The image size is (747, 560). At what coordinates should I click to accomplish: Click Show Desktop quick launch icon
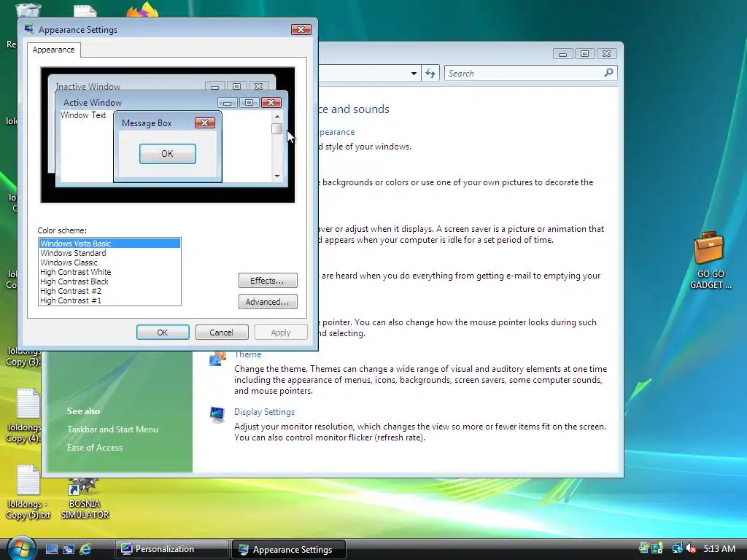point(52,549)
